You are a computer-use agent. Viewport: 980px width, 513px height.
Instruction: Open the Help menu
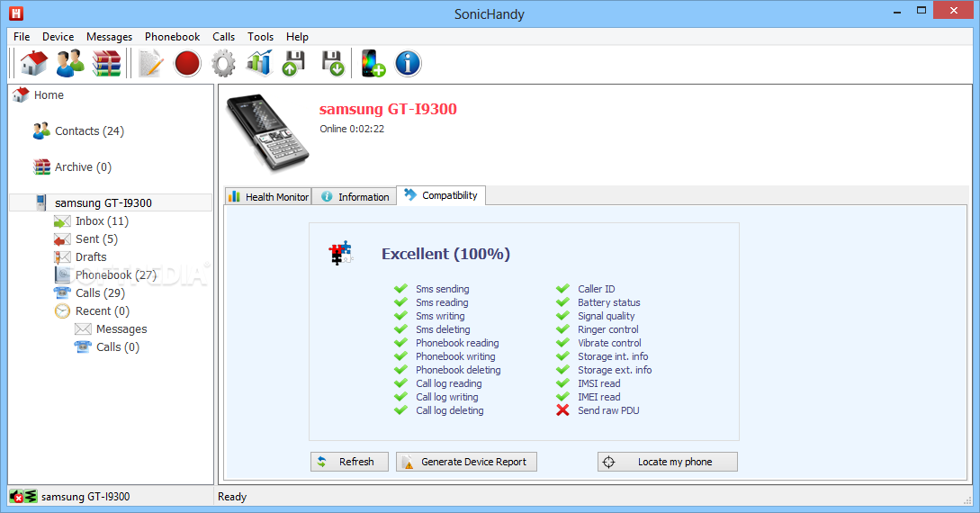(x=298, y=37)
